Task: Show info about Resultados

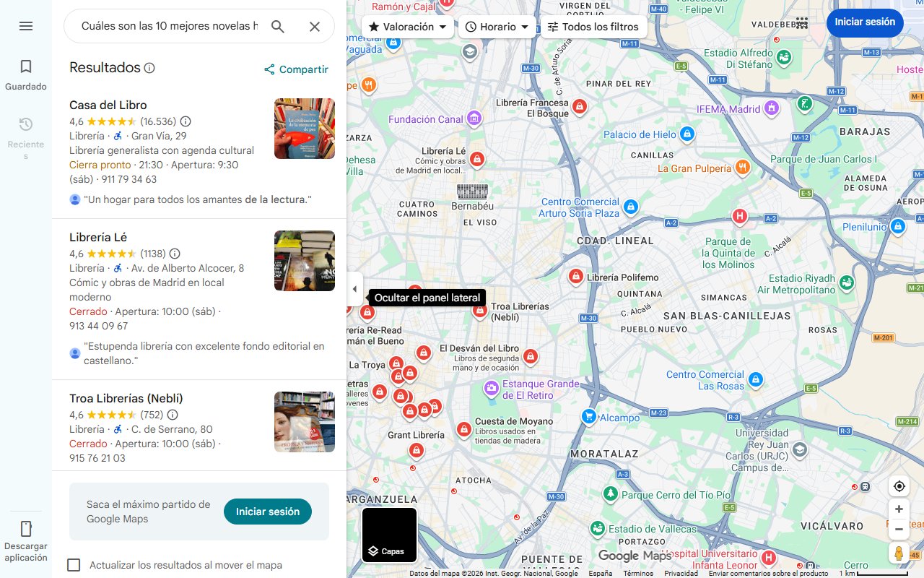Action: 149,68
